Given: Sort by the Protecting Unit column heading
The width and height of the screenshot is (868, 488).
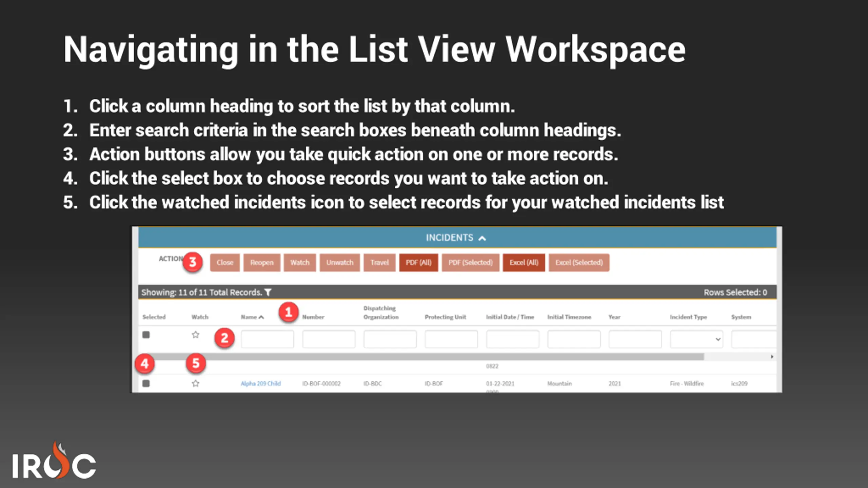Looking at the screenshot, I should [445, 317].
